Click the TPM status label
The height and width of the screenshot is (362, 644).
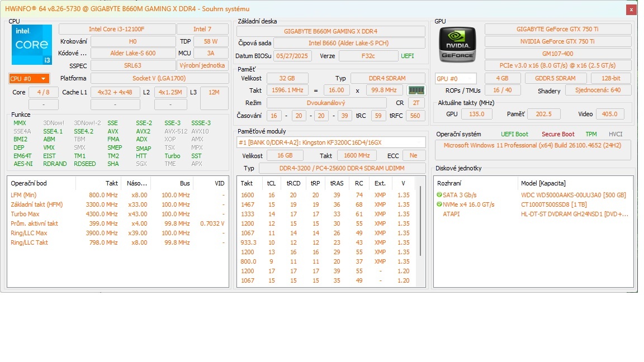(591, 134)
